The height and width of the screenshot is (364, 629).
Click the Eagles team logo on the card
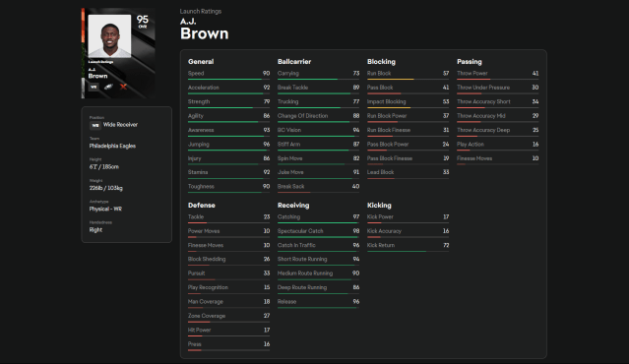[x=108, y=87]
